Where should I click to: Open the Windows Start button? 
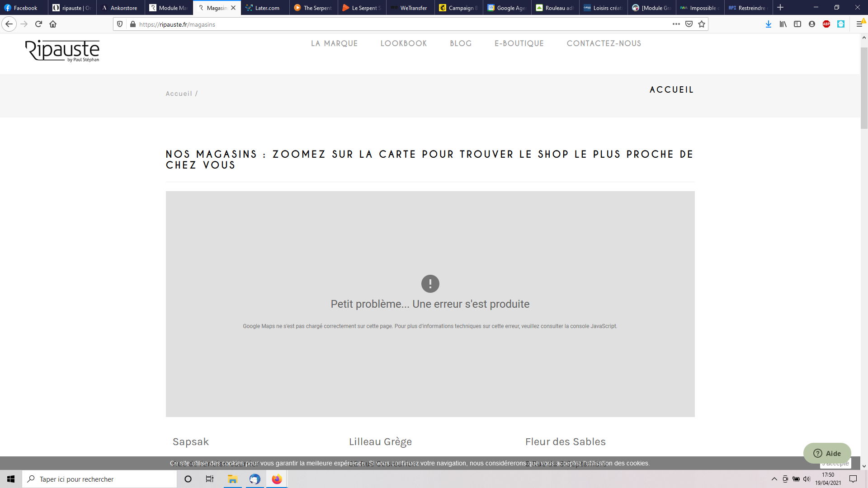(x=11, y=479)
